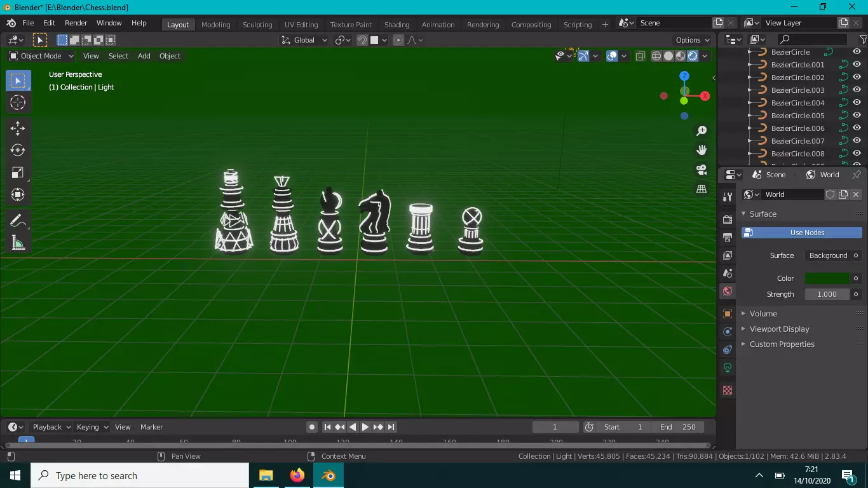
Task: Click the Blender logo menu icon
Action: coord(11,23)
